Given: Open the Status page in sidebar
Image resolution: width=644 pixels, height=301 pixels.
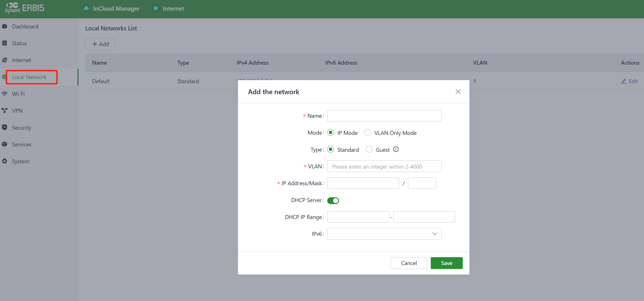Looking at the screenshot, I should [x=19, y=43].
